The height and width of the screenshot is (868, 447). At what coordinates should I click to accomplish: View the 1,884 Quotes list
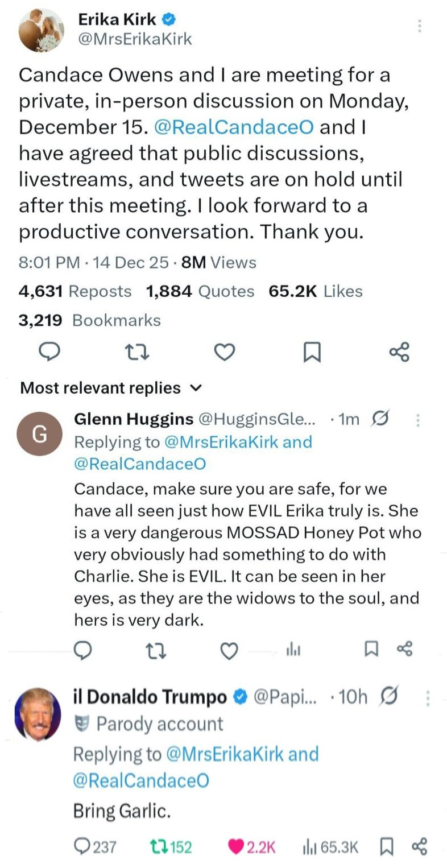[x=200, y=291]
